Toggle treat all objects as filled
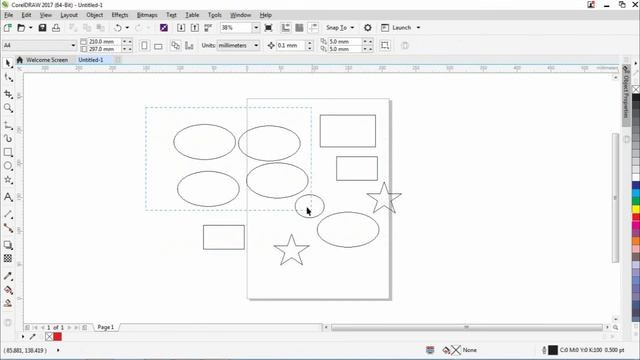The width and height of the screenshot is (640, 360). coord(384,45)
